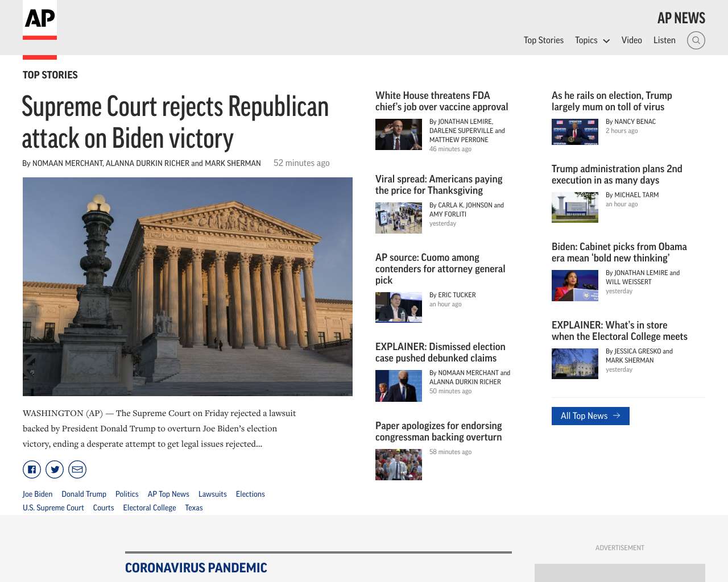Open Electoral College meets explainer
The height and width of the screenshot is (582, 728).
(x=619, y=331)
